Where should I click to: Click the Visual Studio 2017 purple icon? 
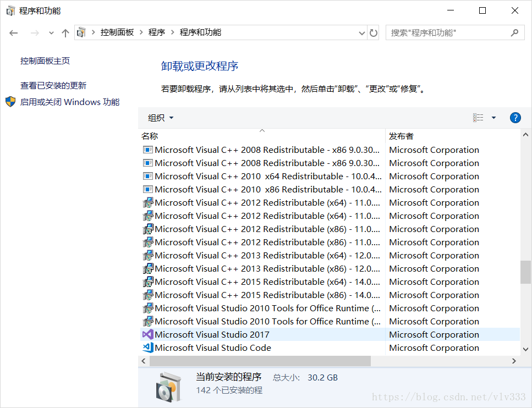point(148,335)
